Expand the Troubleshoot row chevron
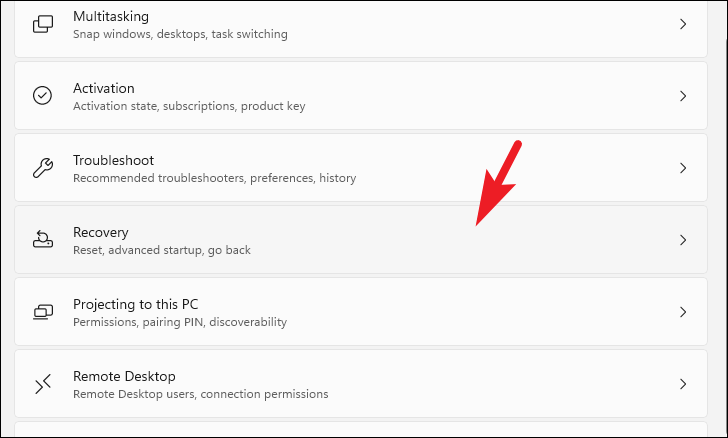The height and width of the screenshot is (438, 728). (683, 168)
